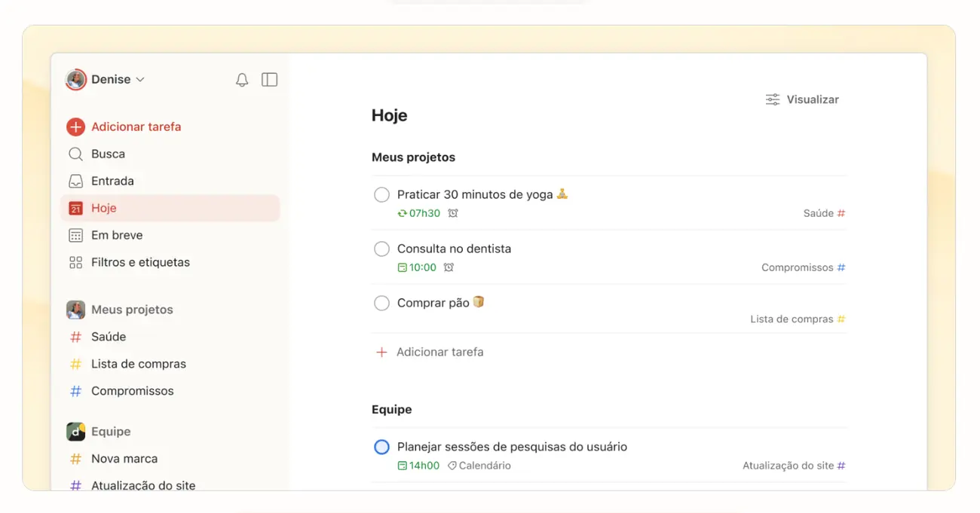
Task: Mark Planejar sessões de pesquisas do usuário done
Action: (381, 447)
